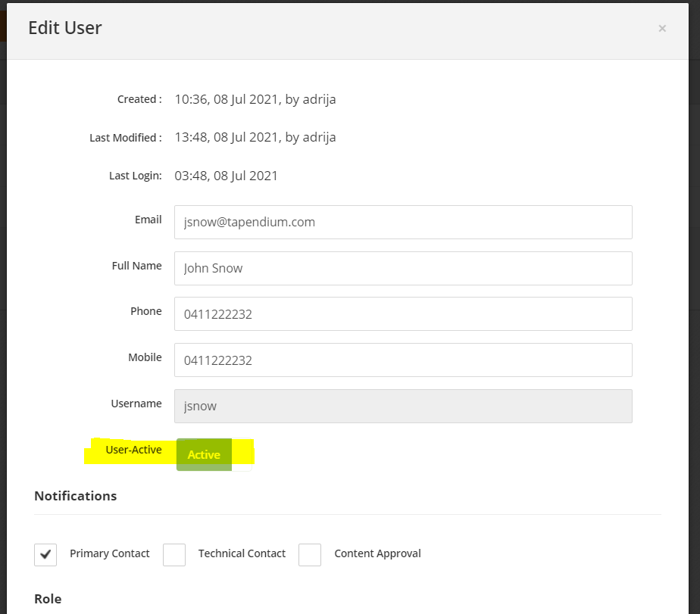Click the Edit User title
The width and height of the screenshot is (700, 614).
point(65,28)
